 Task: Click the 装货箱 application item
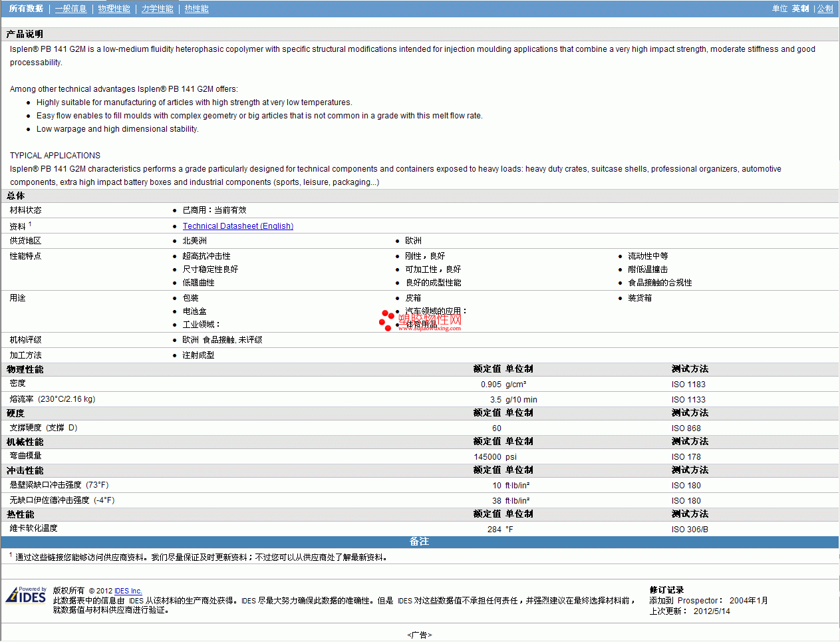click(640, 298)
